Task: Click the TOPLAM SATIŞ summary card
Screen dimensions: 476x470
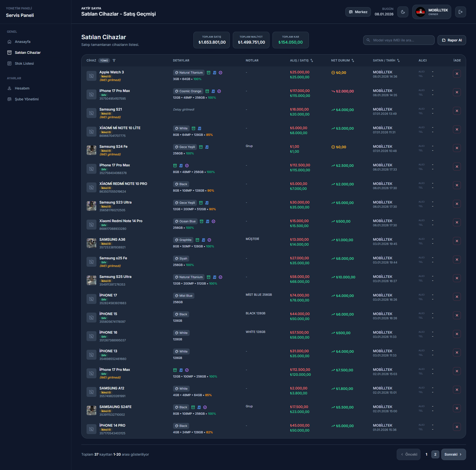Action: tap(212, 40)
